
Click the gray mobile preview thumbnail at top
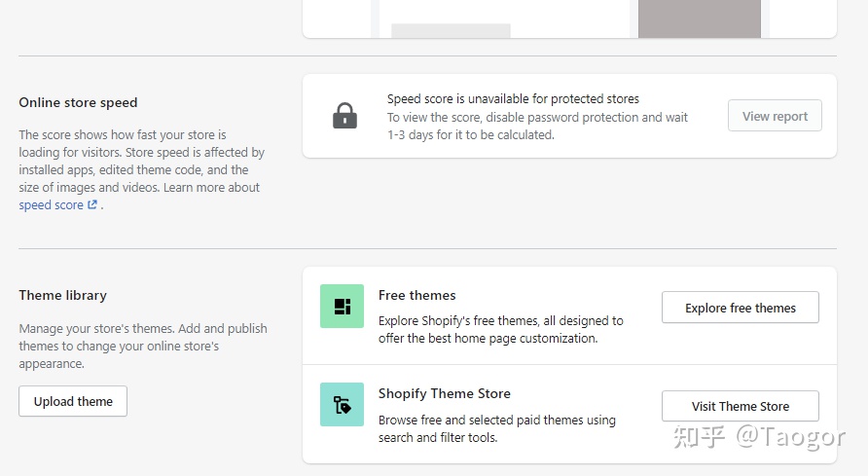click(699, 18)
